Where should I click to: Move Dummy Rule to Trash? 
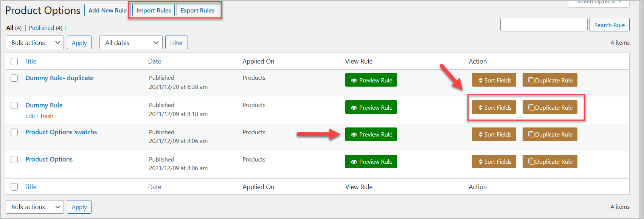click(x=47, y=116)
